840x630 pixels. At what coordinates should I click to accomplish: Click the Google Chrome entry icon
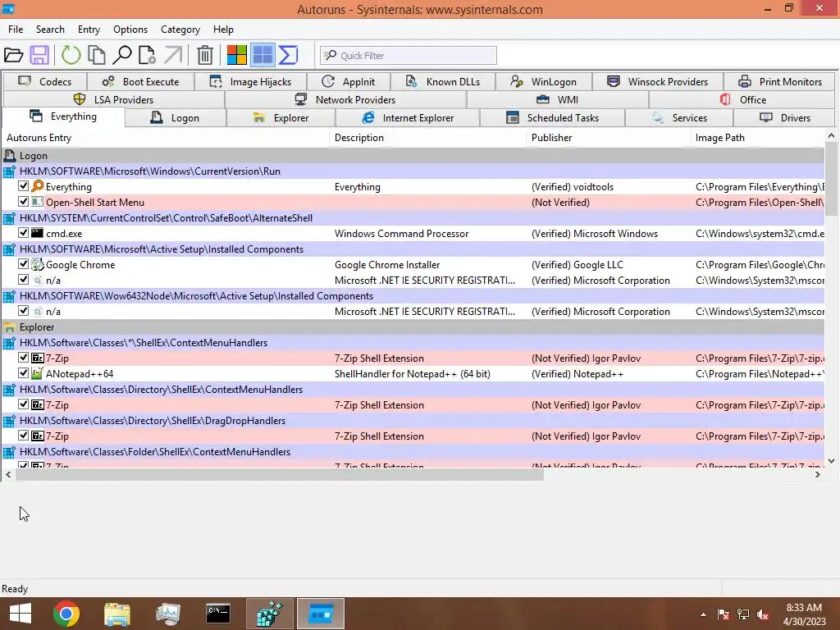click(37, 264)
